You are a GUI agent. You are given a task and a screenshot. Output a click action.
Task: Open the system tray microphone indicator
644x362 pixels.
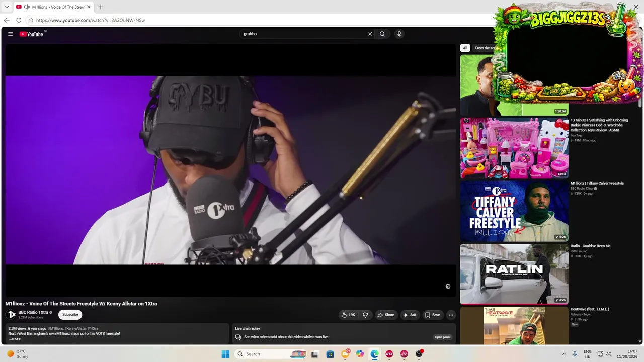(575, 354)
